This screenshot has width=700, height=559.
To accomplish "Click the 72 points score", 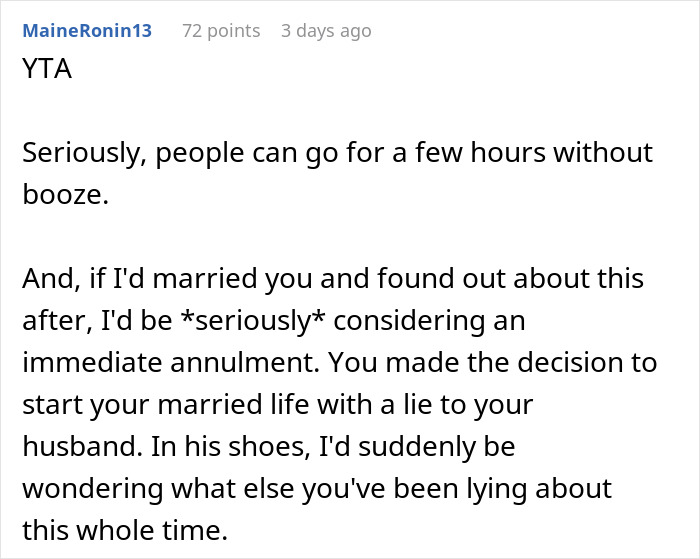I will 220,31.
